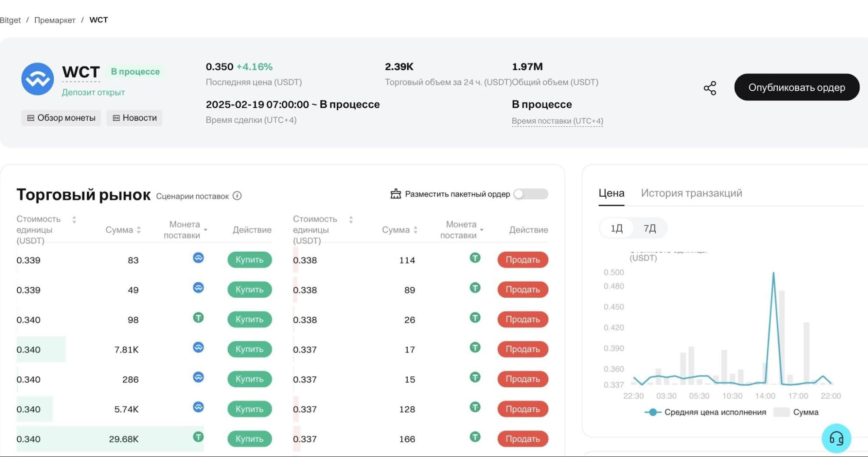Sort buy table by Стоимость единицы

point(74,220)
